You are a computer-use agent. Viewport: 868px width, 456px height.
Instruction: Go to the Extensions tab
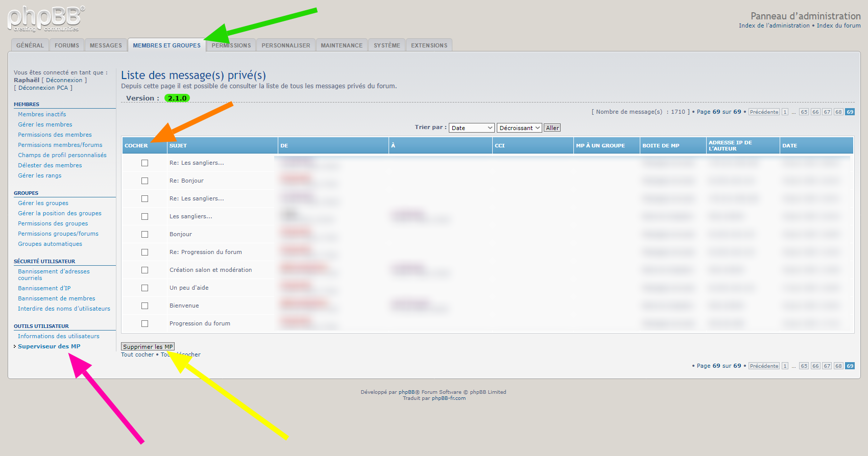429,45
